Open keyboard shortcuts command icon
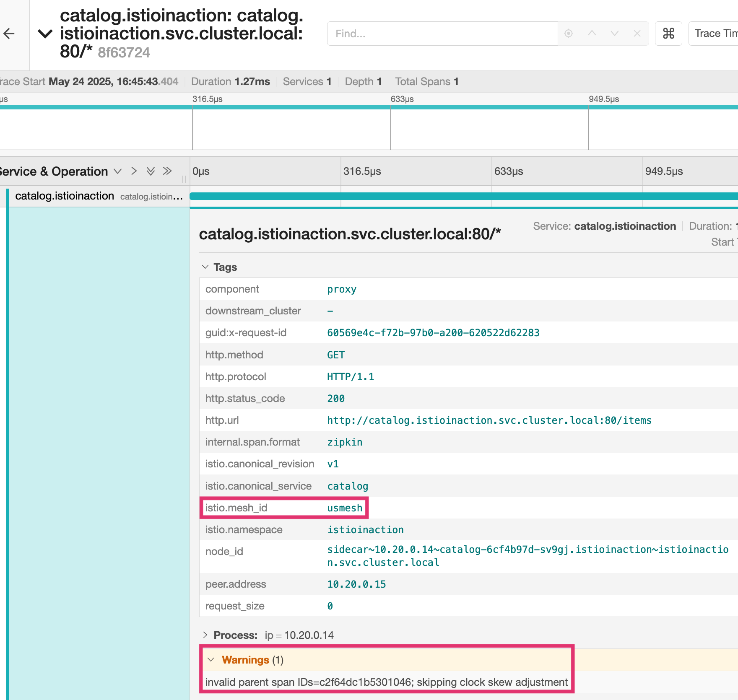738x700 pixels. coord(668,34)
